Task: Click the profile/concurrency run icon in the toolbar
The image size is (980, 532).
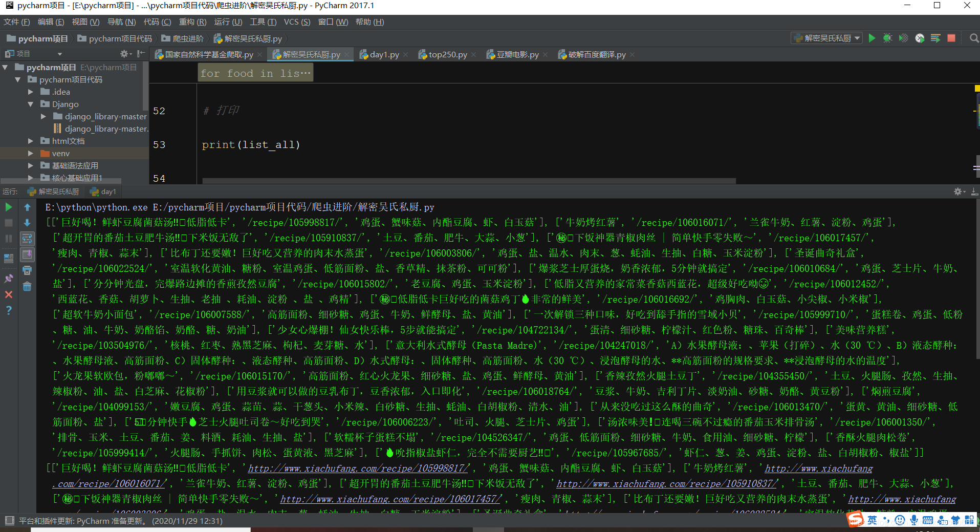Action: 920,38
